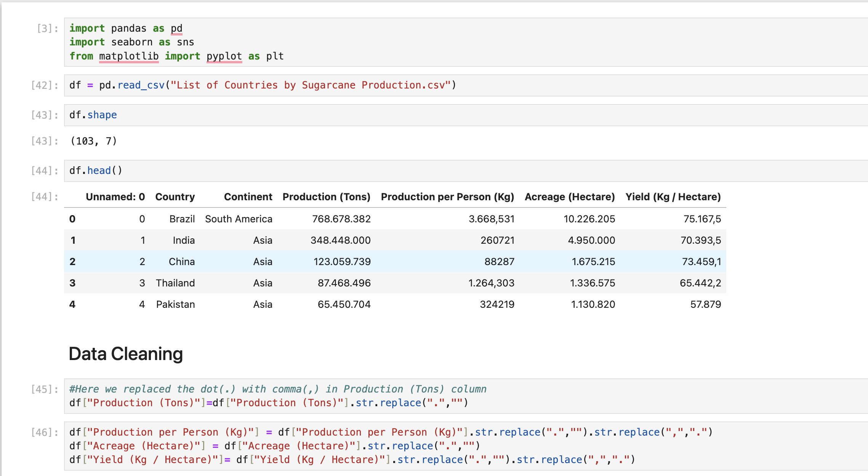Click the Production (Tons) column header
The width and height of the screenshot is (868, 476).
click(x=326, y=197)
